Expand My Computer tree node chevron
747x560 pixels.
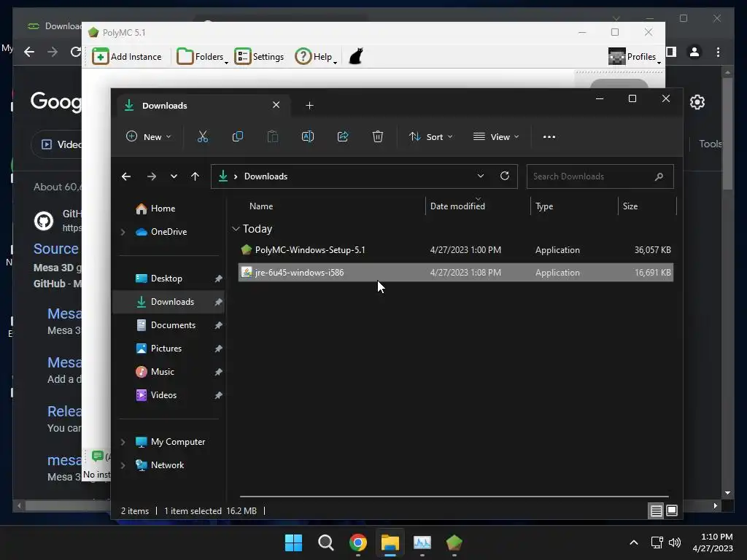123,442
